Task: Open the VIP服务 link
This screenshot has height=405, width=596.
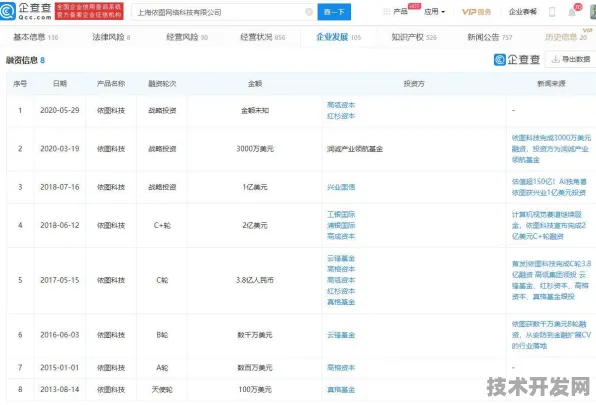Action: (477, 12)
